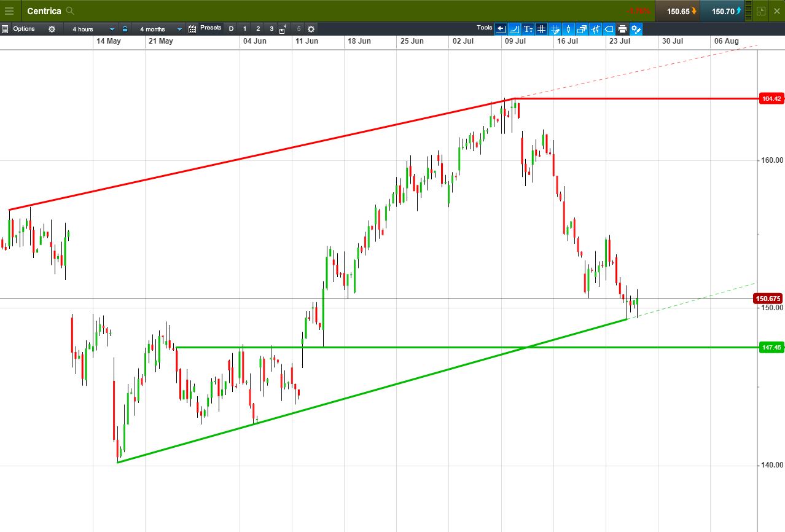Click the 140.00 axis value
This screenshot has width=785, height=532.
point(772,465)
